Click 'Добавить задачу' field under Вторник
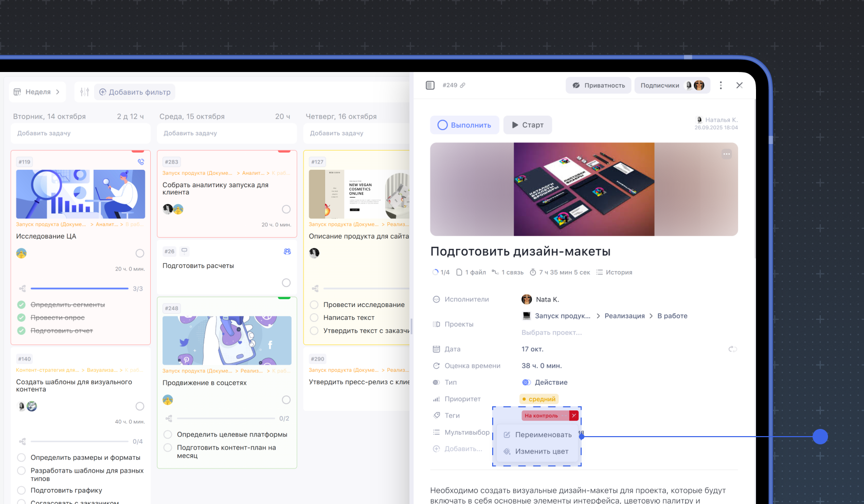Viewport: 864px width, 504px height. 80,133
